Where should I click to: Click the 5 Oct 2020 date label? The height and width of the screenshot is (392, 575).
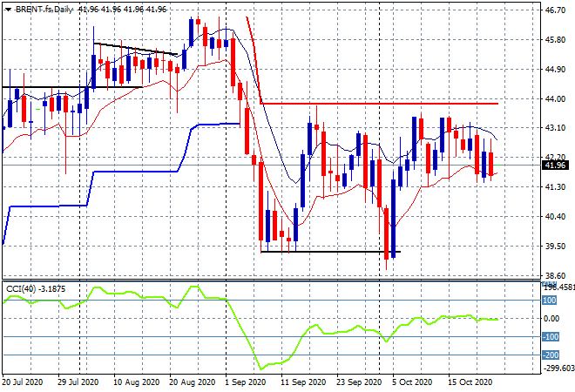pyautogui.click(x=412, y=382)
